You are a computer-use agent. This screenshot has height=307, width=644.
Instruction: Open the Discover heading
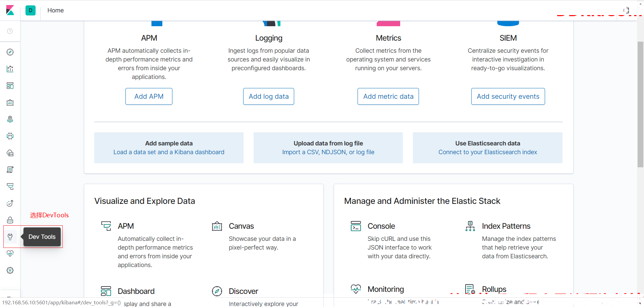click(x=244, y=291)
